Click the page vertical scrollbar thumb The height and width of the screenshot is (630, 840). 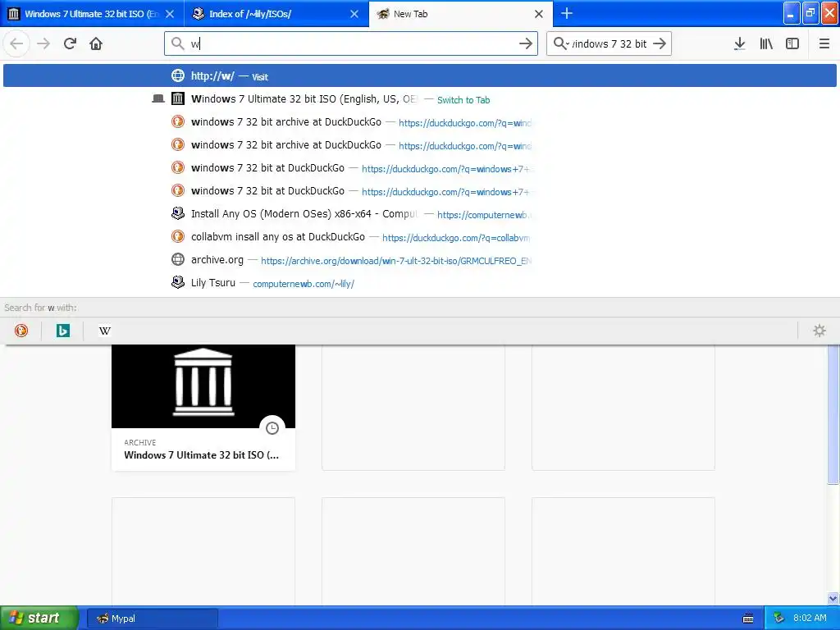coord(833,414)
